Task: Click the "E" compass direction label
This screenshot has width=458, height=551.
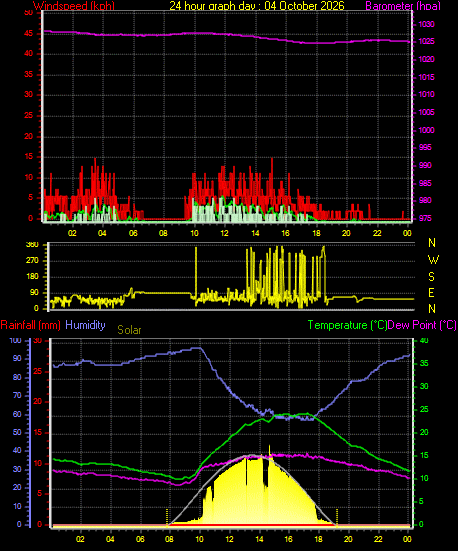Action: tap(431, 292)
